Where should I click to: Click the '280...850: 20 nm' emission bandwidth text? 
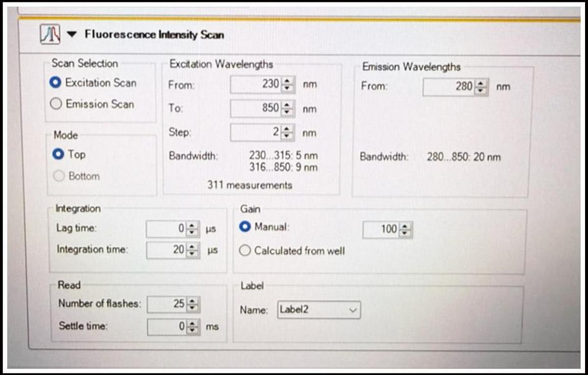click(464, 157)
